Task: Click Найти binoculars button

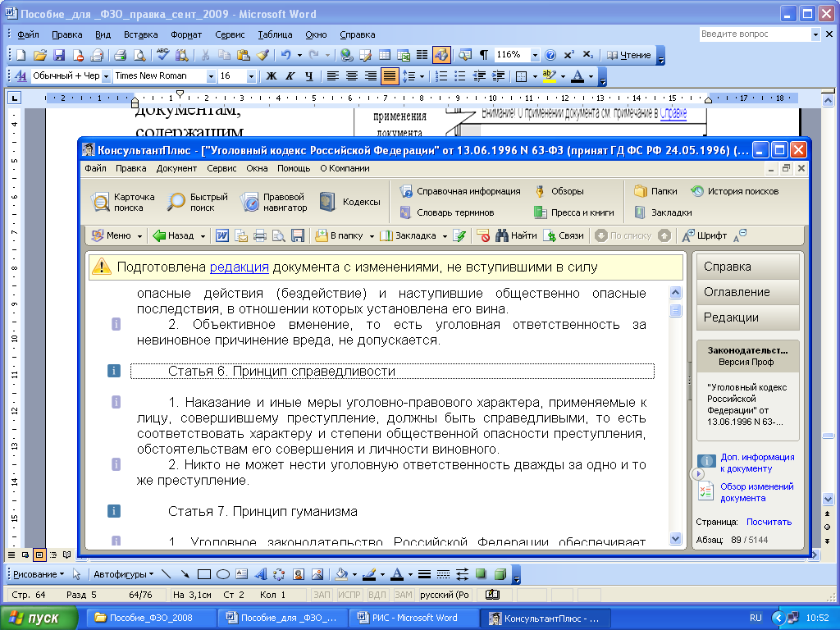Action: coord(516,235)
